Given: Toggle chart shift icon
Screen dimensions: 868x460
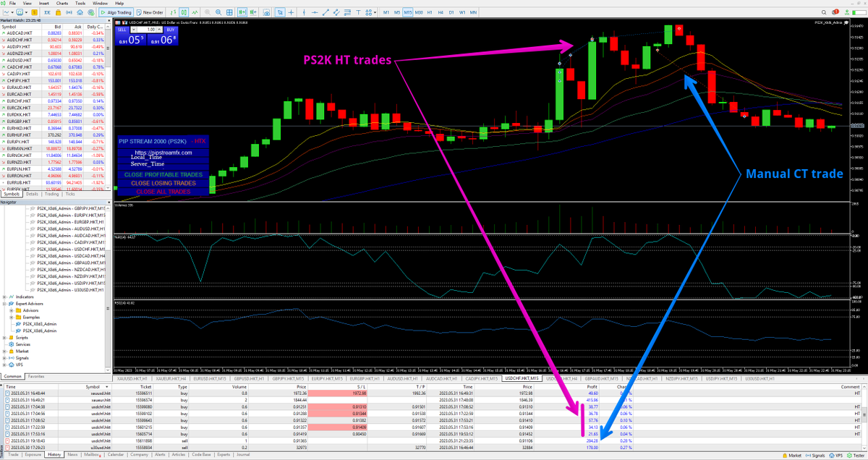Looking at the screenshot, I should (x=254, y=12).
